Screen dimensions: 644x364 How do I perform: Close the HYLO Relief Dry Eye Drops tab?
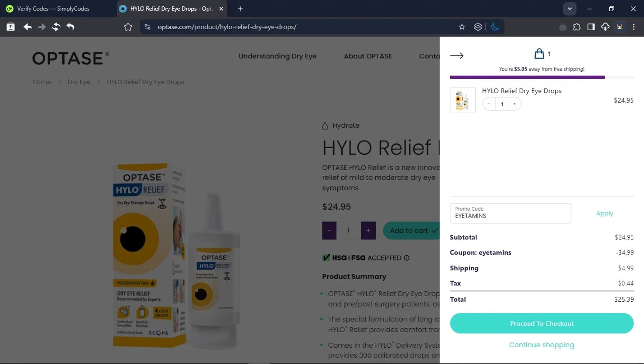(221, 9)
